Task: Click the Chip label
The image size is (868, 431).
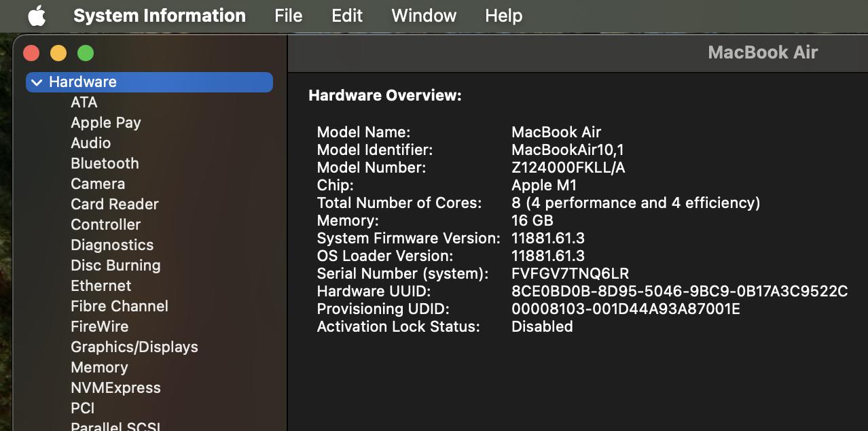Action: click(336, 186)
